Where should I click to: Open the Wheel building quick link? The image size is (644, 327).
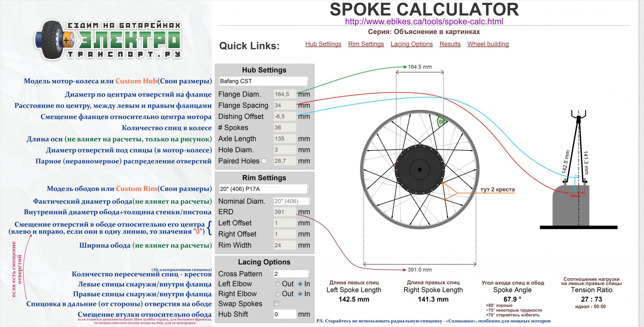(x=488, y=44)
